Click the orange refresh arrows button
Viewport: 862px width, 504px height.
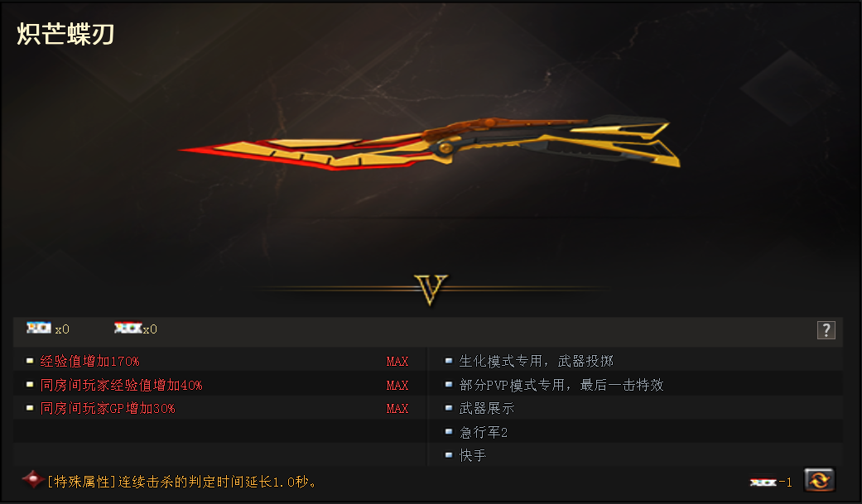point(819,480)
